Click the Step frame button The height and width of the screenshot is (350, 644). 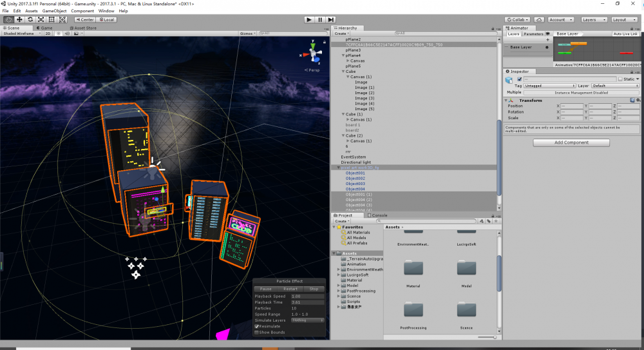[330, 19]
